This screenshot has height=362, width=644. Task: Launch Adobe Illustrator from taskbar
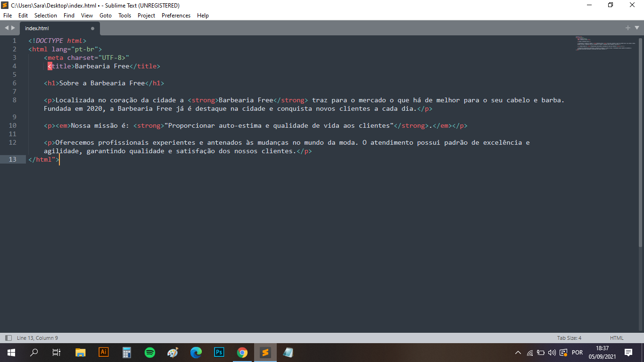104,353
